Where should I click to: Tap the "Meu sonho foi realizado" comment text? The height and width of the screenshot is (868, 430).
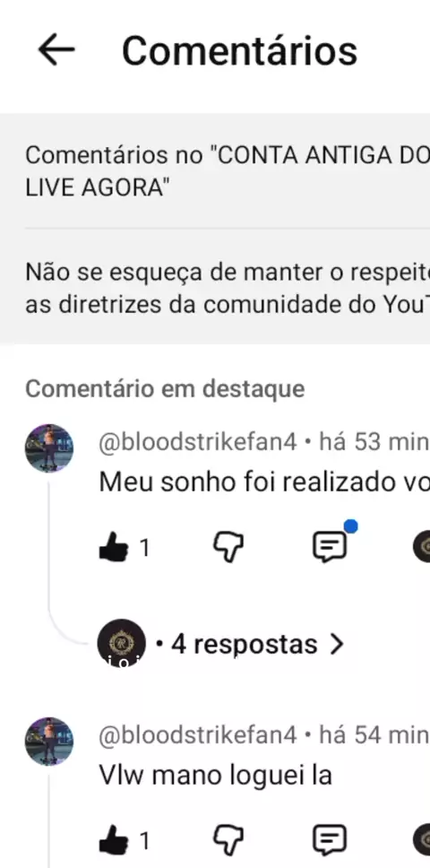click(x=264, y=482)
